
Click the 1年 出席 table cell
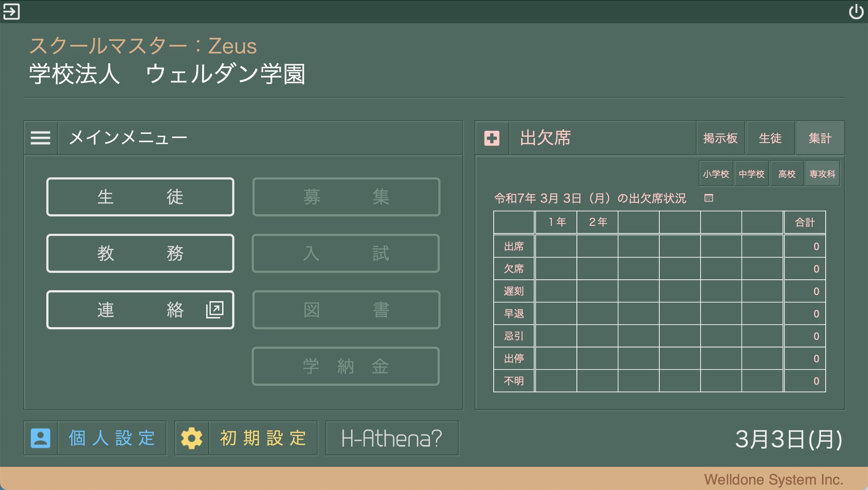click(556, 246)
